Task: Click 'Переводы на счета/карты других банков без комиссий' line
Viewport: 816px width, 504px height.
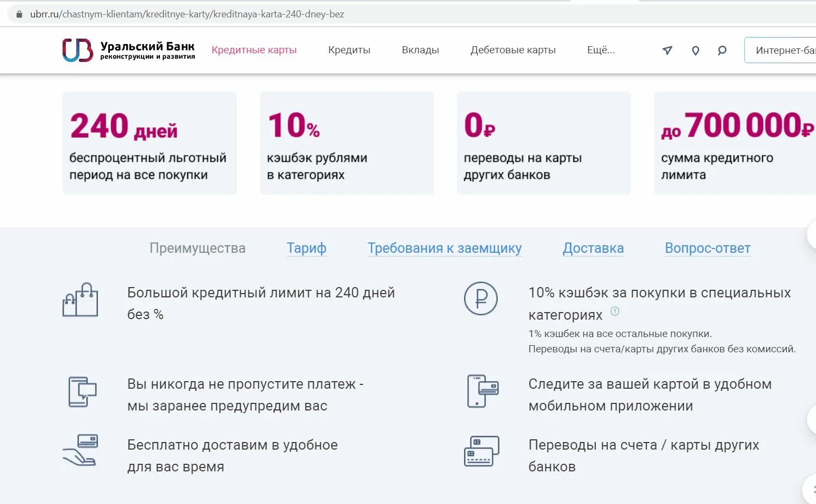Action: (x=662, y=349)
